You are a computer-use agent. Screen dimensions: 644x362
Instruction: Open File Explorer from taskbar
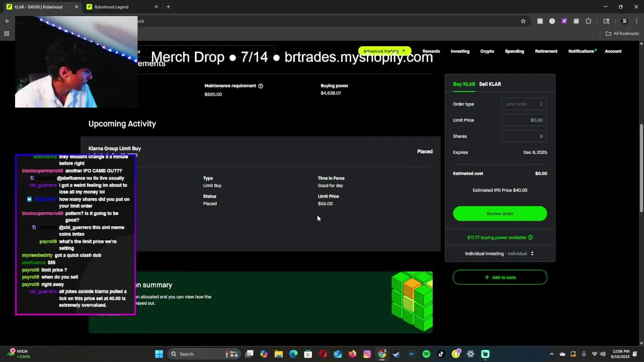click(x=279, y=354)
